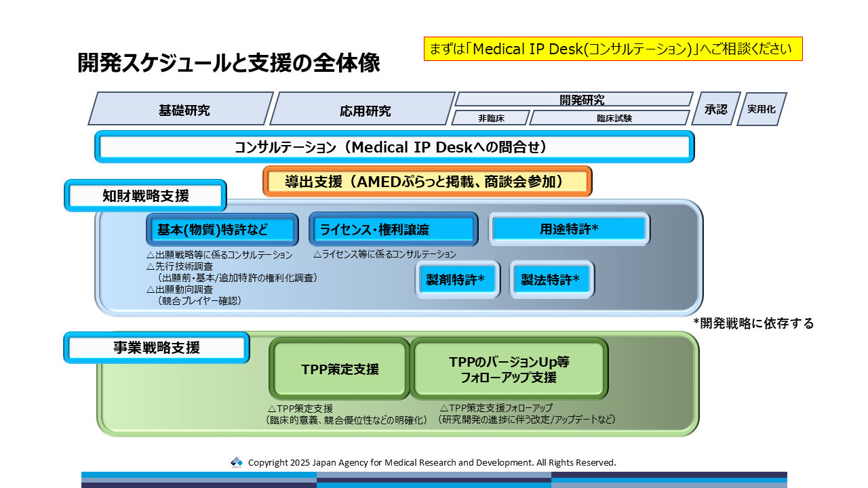
Task: Click the TPPのバージョンUp等 フォローアップ支援 box
Action: [509, 369]
